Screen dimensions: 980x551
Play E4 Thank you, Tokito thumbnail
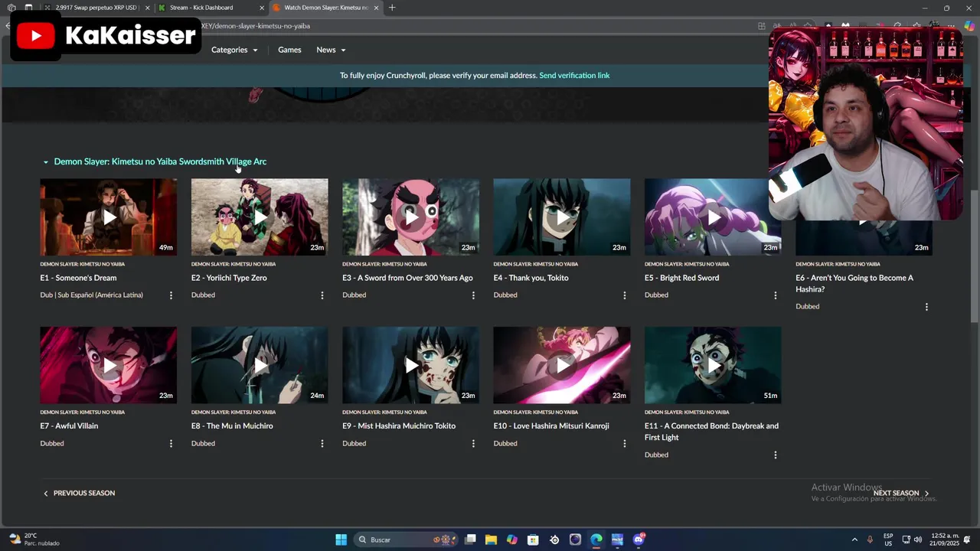pos(562,217)
